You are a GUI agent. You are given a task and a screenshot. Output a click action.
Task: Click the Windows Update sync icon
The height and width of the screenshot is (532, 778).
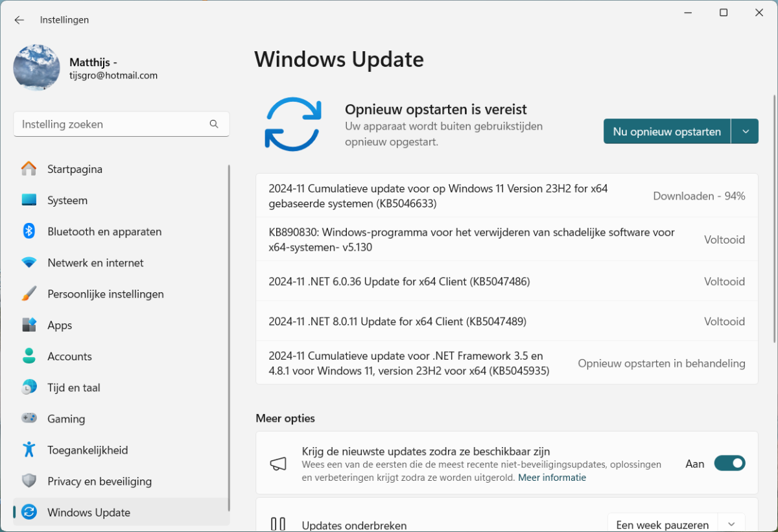pos(292,124)
